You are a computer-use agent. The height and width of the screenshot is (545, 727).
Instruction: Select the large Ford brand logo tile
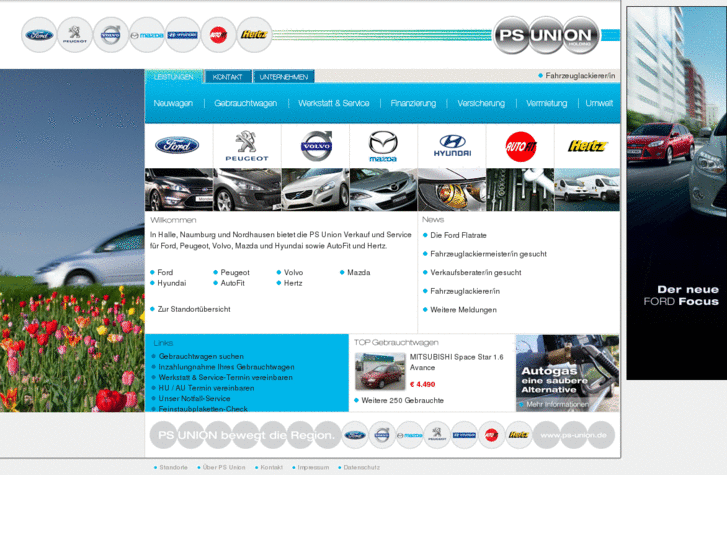click(x=179, y=146)
